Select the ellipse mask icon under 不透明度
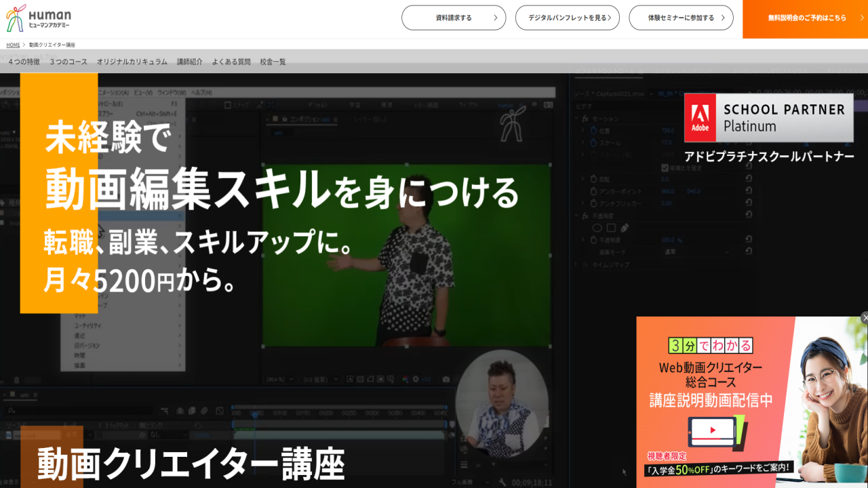Screen dimensions: 868x488 (x=598, y=228)
